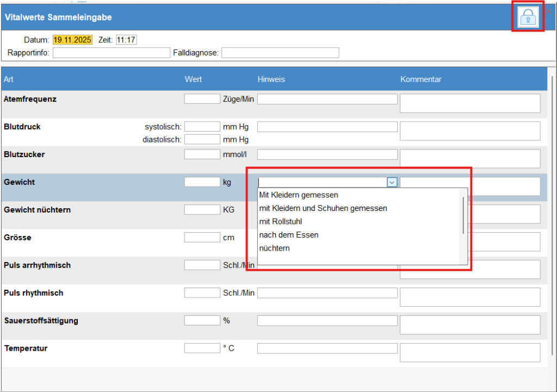Close the Vitalwerte Sammeleingabe window
The image size is (557, 392).
click(x=548, y=11)
